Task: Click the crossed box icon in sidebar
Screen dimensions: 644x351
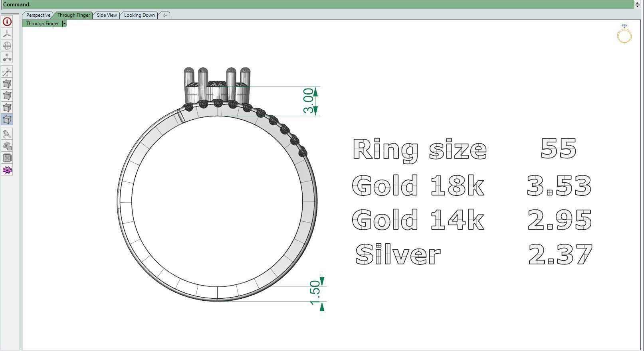Action: (x=7, y=158)
